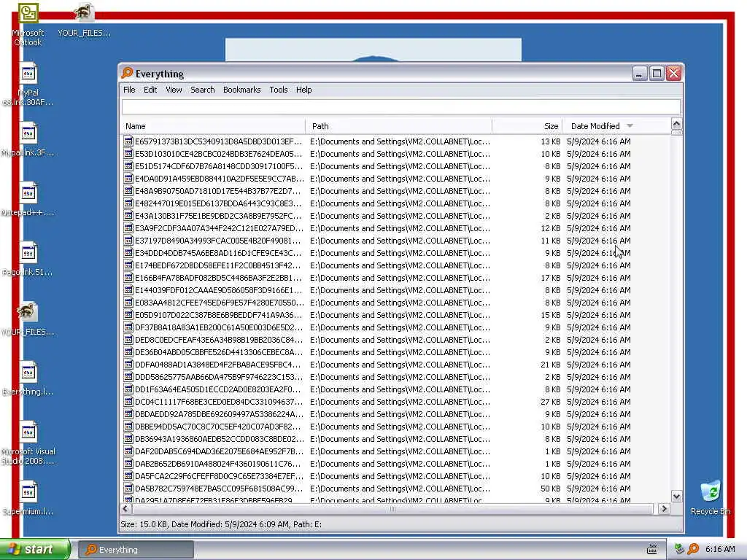Click file name DD1F63A64EA505D1ECCD2AD0E8203EA2F0
Screen dimensions: 747x560
tap(218, 389)
